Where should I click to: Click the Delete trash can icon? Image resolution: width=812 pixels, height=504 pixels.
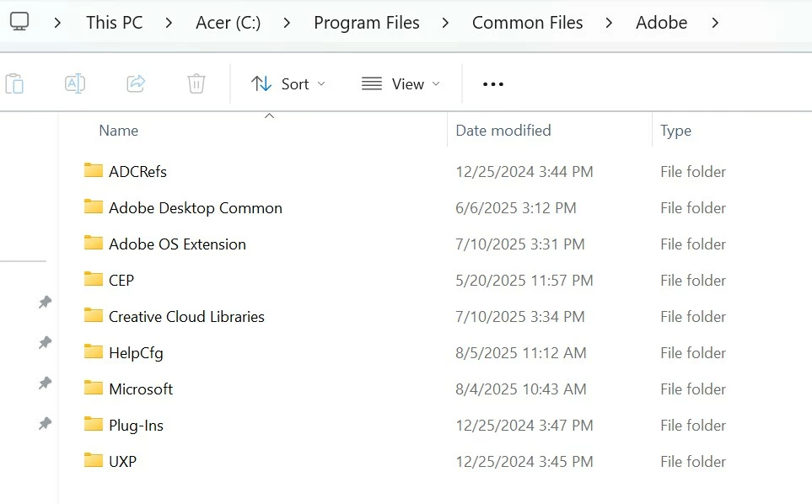(196, 83)
